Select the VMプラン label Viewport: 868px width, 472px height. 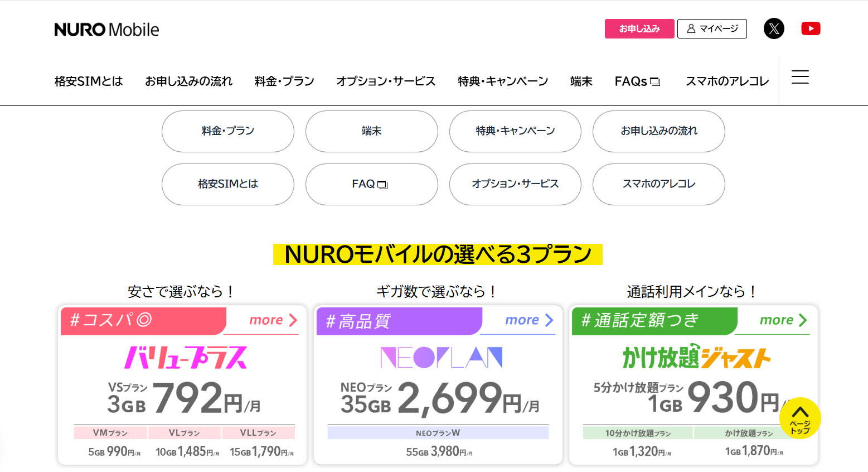(x=110, y=433)
